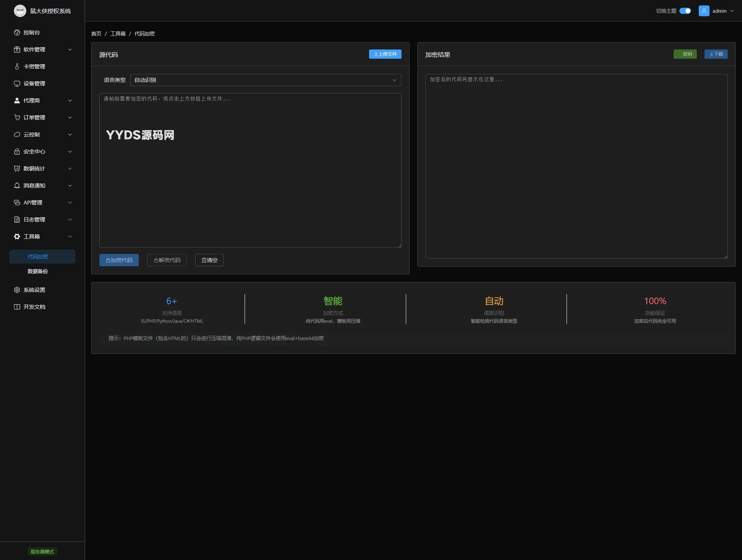This screenshot has height=560, width=742.
Task: Click the 系统设置 gear icon
Action: pos(17,290)
